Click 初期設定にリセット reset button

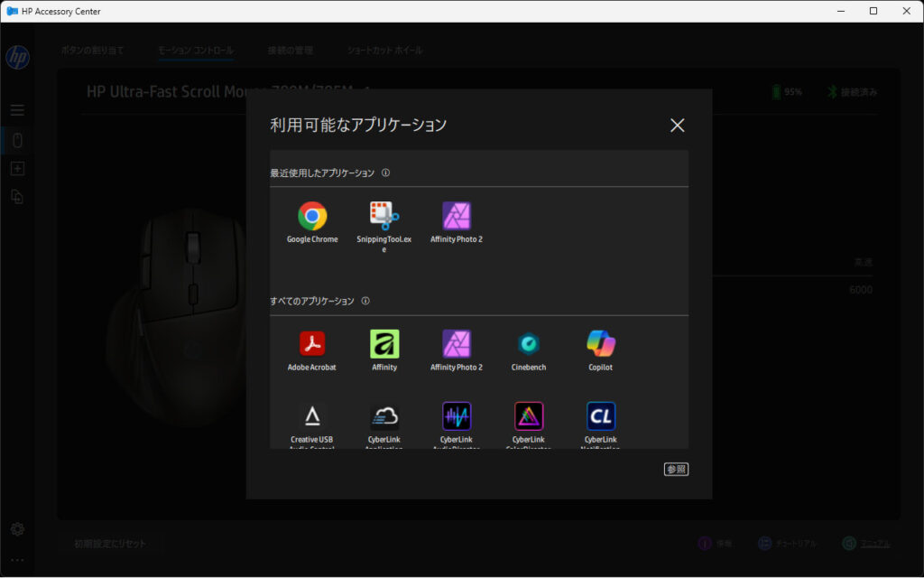coord(109,543)
